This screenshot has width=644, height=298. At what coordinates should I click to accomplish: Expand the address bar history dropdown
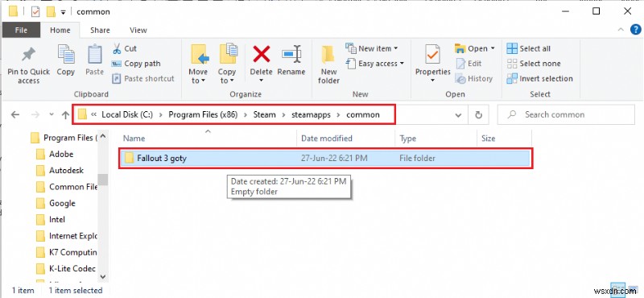point(458,115)
